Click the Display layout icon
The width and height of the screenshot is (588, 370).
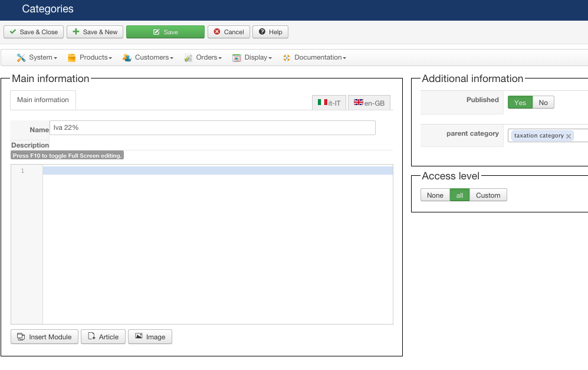click(x=236, y=58)
